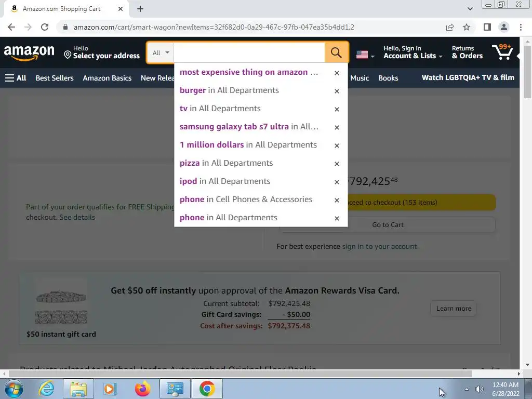This screenshot has width=532, height=399.
Task: Click the volume speaker tray icon
Action: [x=479, y=389]
